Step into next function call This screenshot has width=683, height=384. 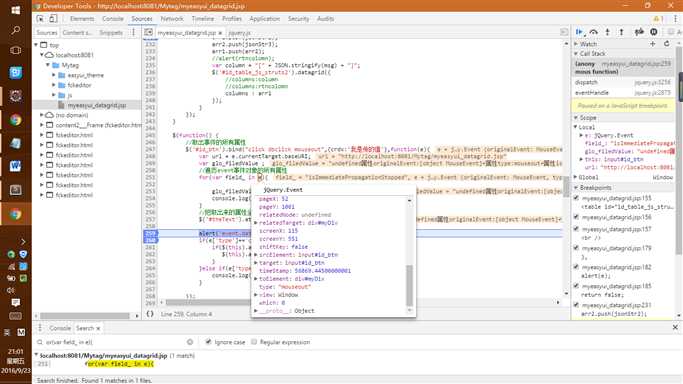pos(608,32)
